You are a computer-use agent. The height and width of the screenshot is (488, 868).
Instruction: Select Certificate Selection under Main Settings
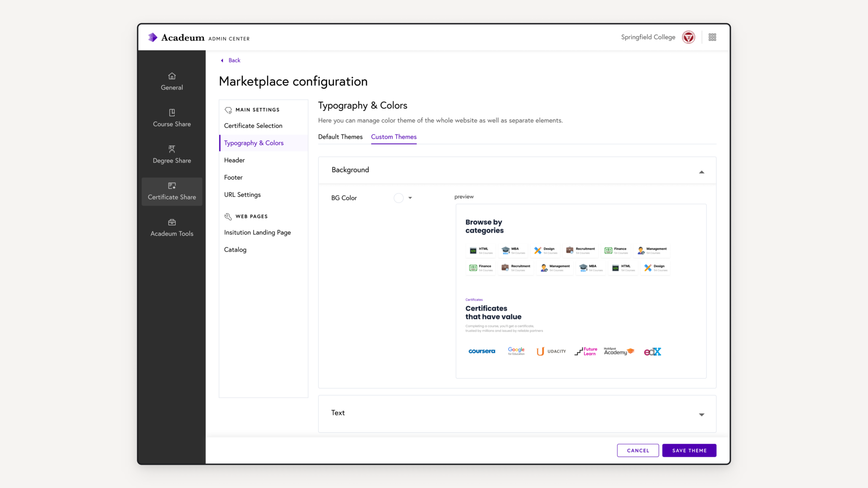(253, 125)
